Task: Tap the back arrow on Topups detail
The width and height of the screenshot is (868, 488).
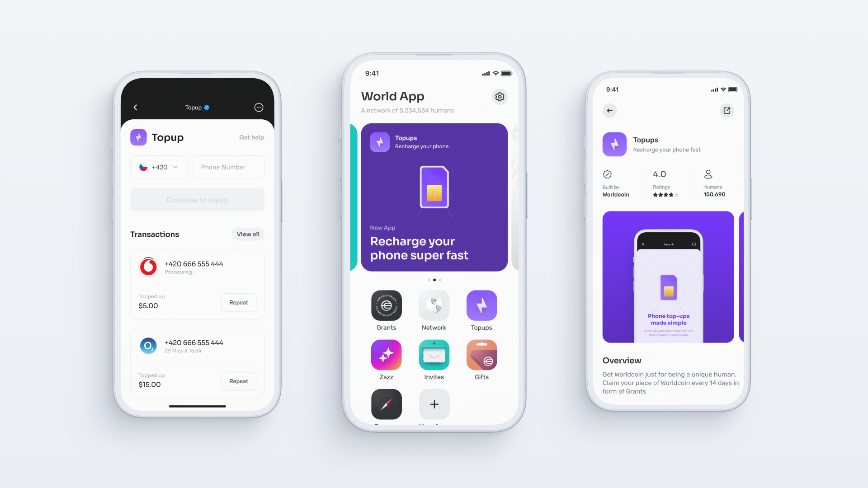Action: point(610,110)
